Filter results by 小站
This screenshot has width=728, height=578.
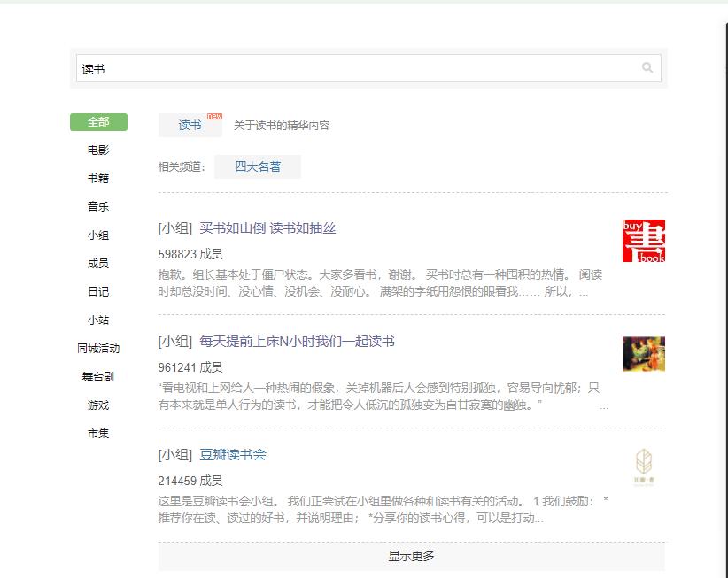pyautogui.click(x=98, y=320)
